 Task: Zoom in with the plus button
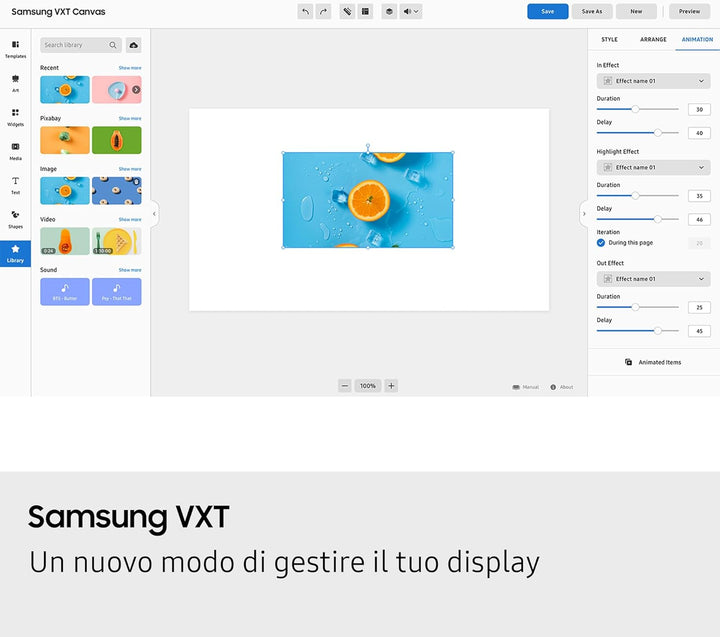391,386
